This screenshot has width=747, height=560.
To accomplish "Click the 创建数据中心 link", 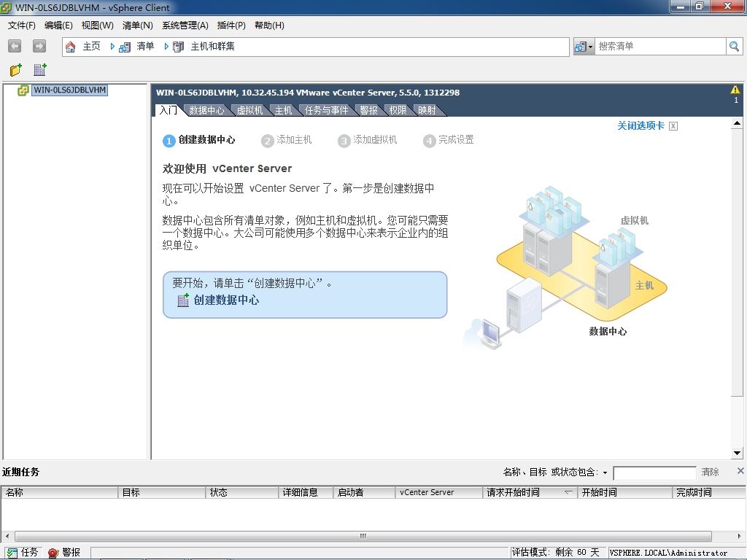I will point(226,300).
